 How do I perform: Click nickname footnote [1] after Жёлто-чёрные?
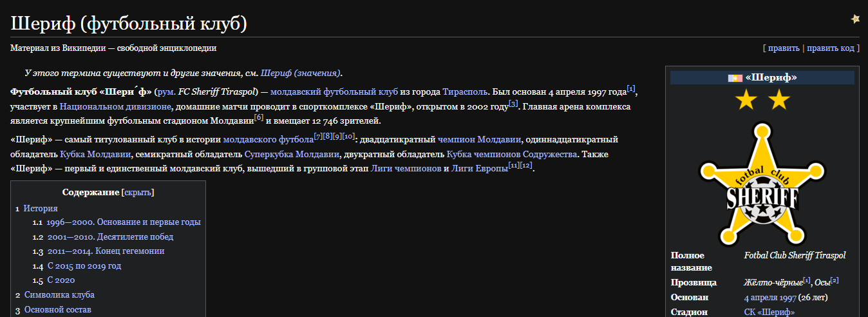[807, 280]
